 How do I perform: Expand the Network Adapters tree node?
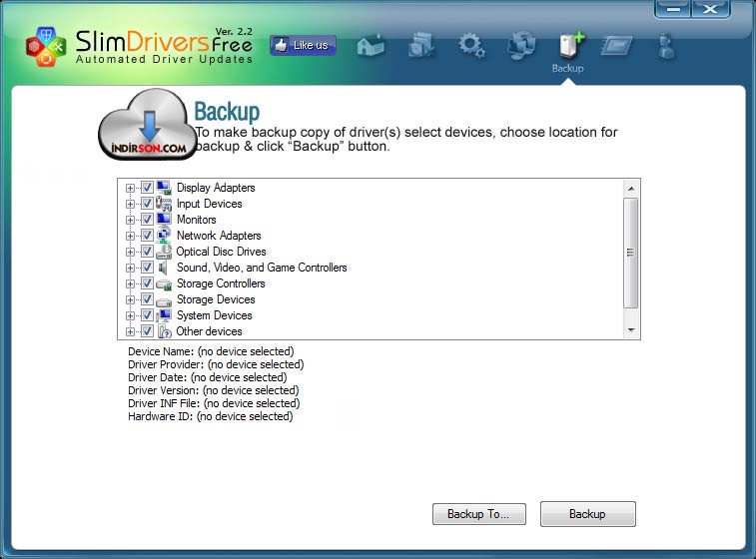[x=130, y=236]
